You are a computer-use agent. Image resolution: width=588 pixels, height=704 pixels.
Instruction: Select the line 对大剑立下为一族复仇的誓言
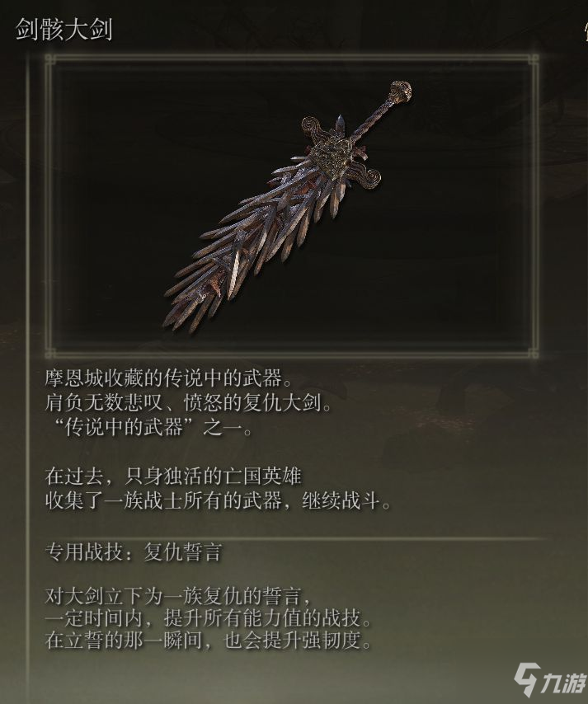(178, 596)
